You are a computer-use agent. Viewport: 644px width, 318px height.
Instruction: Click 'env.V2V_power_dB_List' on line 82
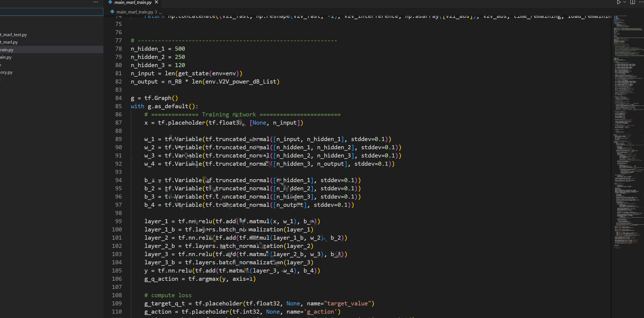tap(241, 82)
